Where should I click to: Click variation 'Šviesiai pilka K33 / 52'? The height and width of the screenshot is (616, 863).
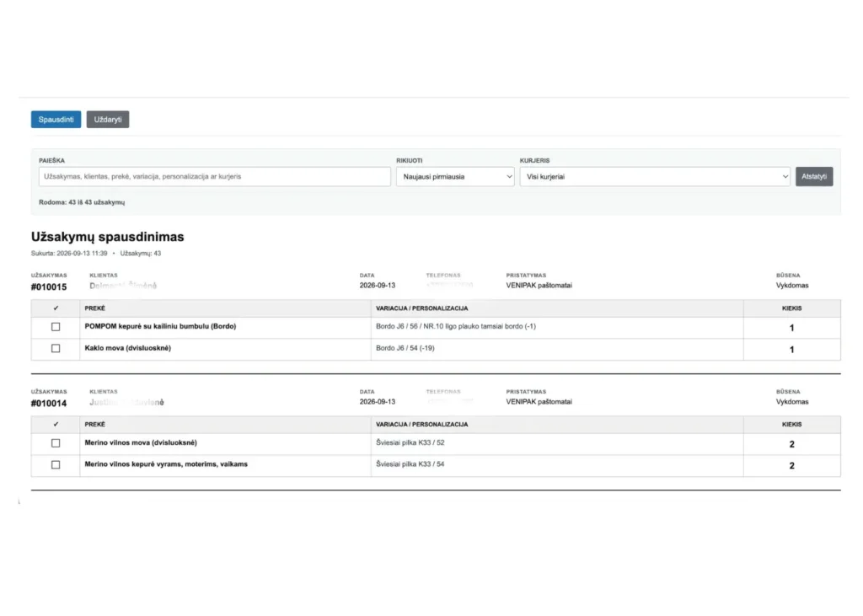click(410, 442)
